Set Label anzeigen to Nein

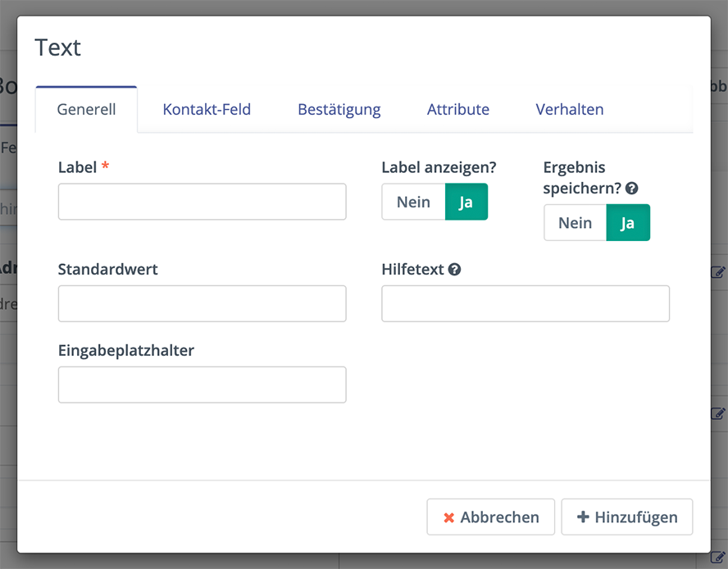tap(413, 202)
